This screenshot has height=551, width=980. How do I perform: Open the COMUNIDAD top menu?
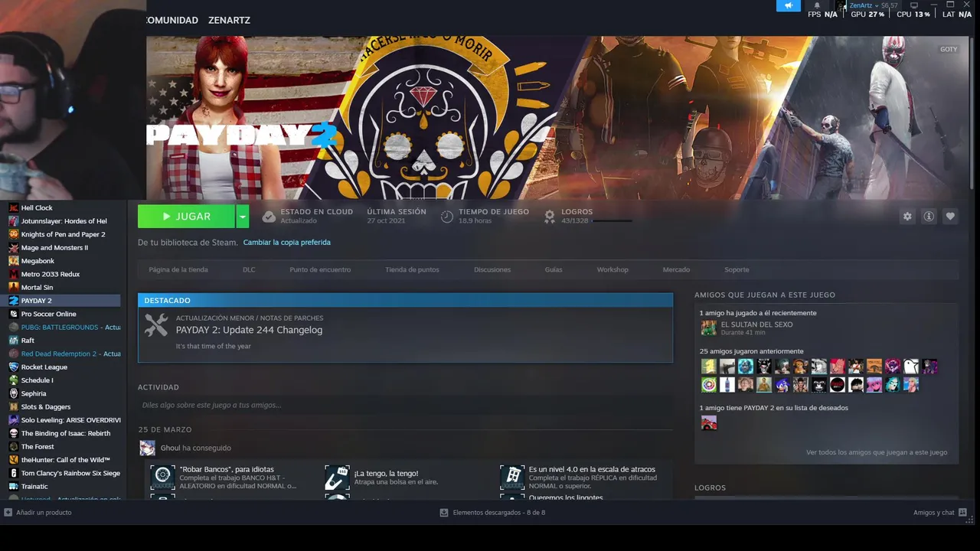(172, 20)
